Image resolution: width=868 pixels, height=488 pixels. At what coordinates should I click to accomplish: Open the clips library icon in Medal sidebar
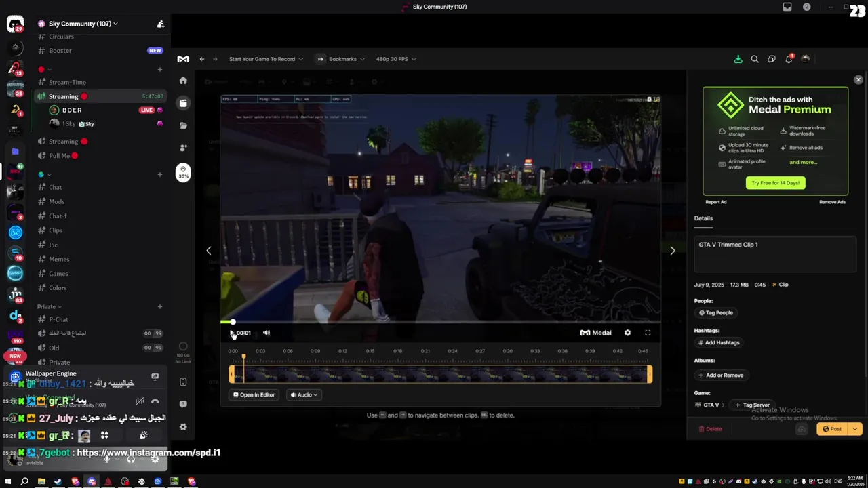tap(183, 103)
